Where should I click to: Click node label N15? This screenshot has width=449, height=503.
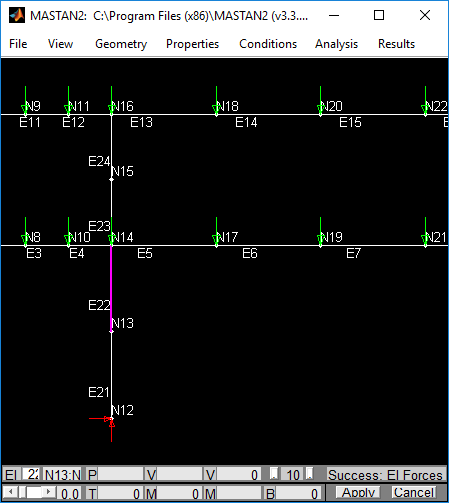pos(122,171)
